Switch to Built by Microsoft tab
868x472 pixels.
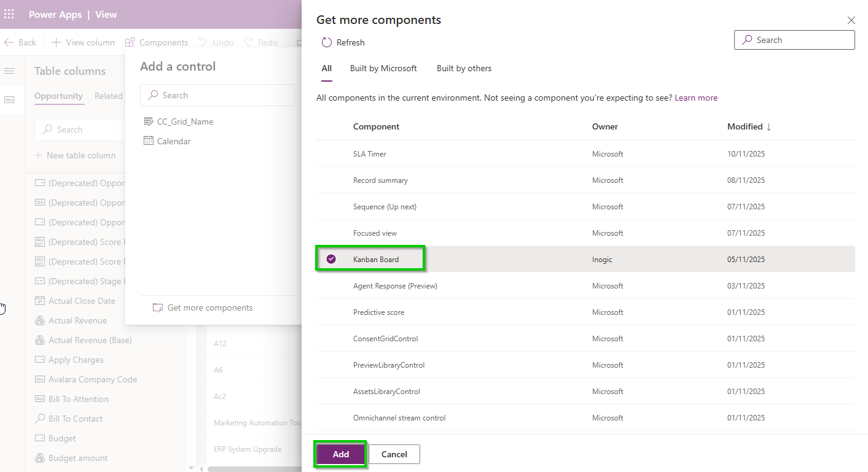pyautogui.click(x=383, y=68)
